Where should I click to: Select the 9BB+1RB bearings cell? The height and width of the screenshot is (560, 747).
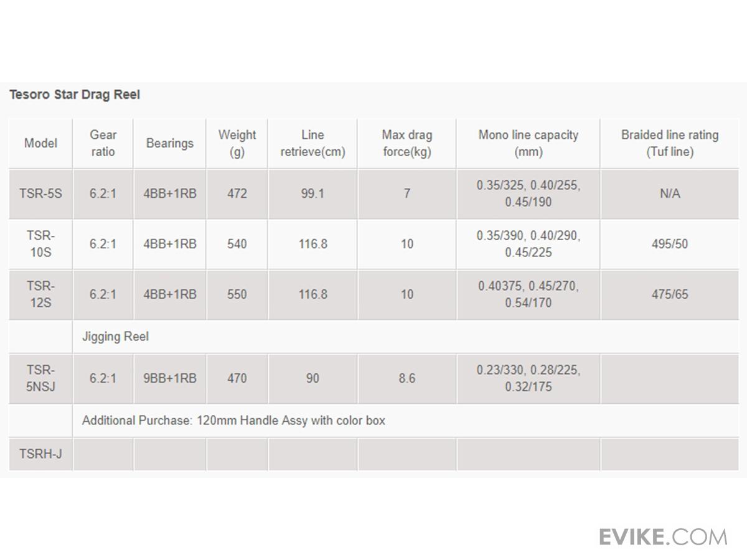[x=170, y=378]
